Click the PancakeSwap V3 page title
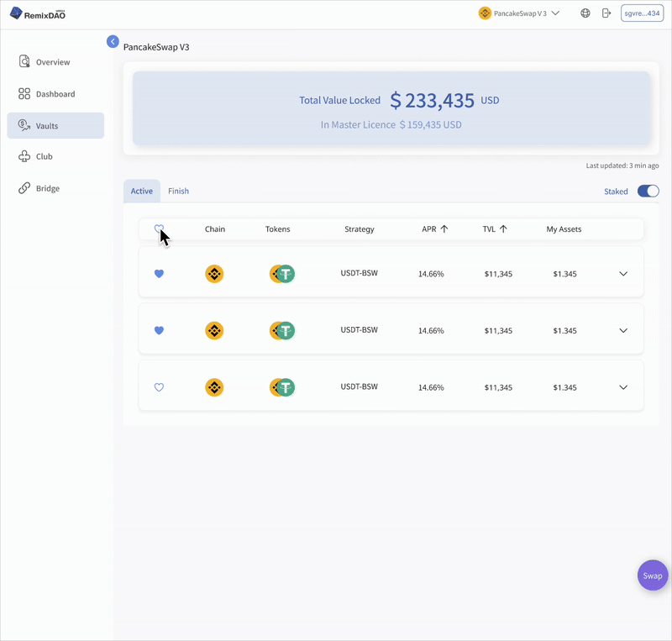 pos(156,47)
